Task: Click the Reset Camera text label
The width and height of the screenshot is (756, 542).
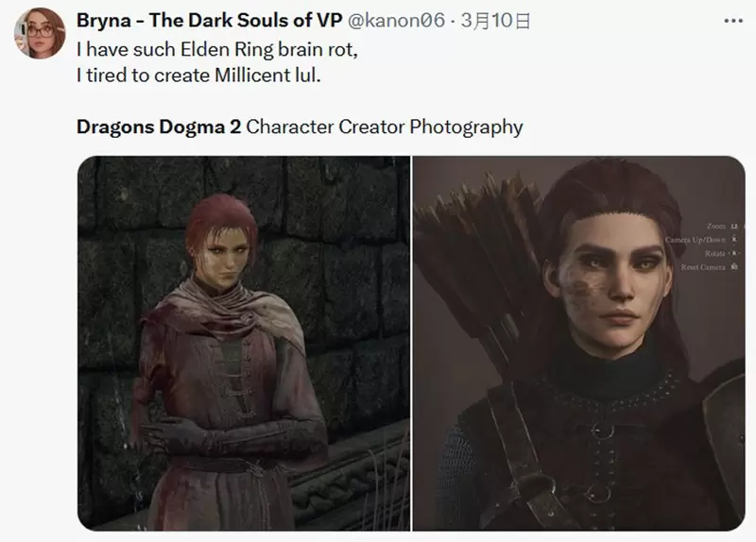Action: 703,267
